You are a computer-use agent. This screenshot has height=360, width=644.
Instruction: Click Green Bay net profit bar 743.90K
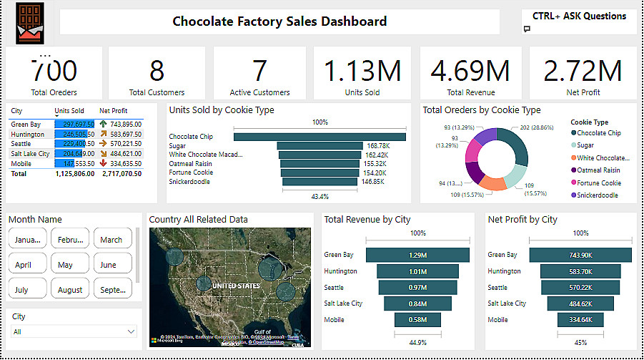tap(580, 255)
